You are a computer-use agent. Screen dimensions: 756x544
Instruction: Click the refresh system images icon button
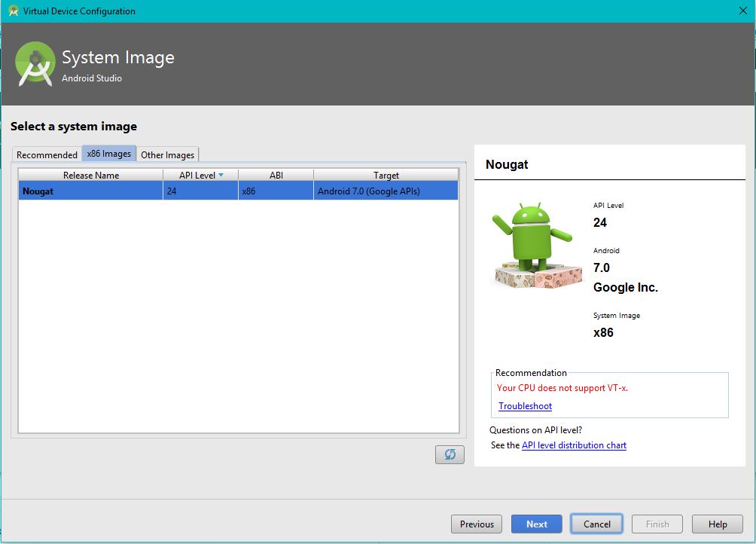click(450, 454)
